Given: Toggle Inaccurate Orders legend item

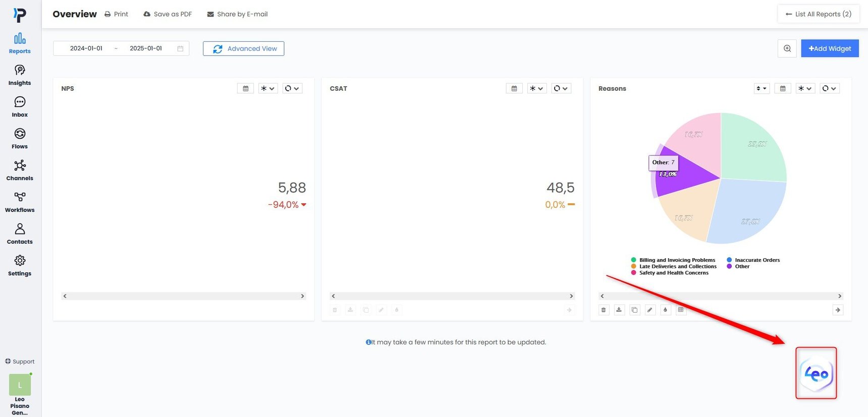Looking at the screenshot, I should [x=753, y=260].
